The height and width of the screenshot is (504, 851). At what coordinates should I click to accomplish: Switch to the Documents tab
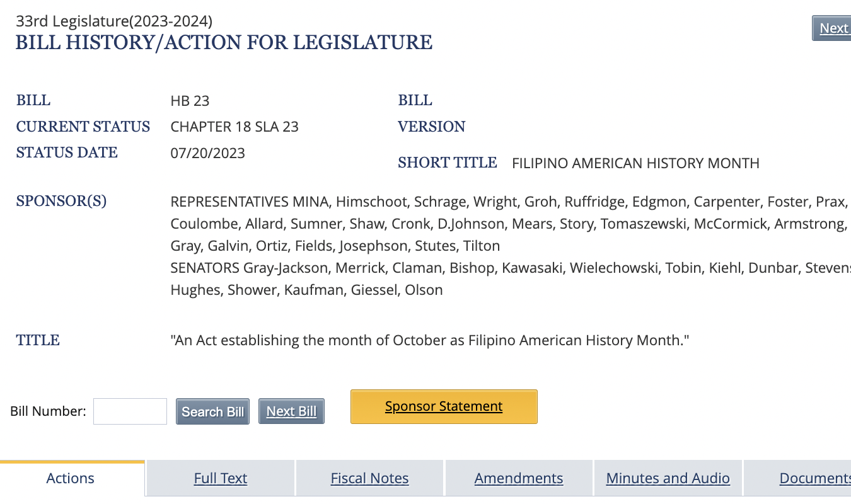pos(814,479)
